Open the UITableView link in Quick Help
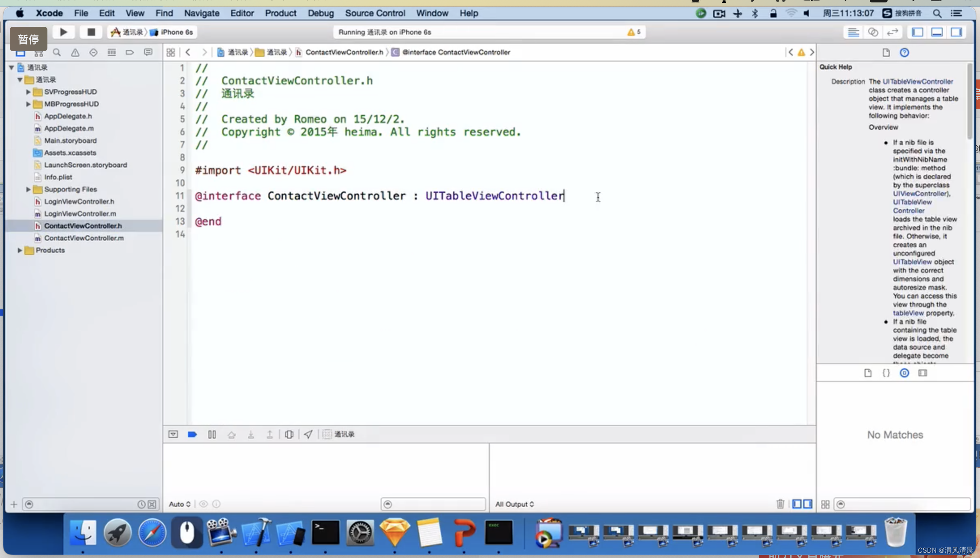 pyautogui.click(x=912, y=262)
